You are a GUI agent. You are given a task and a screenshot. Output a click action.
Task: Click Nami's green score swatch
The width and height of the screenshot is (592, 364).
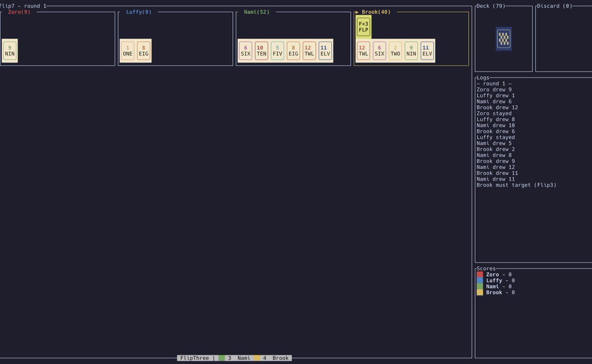pos(480,287)
